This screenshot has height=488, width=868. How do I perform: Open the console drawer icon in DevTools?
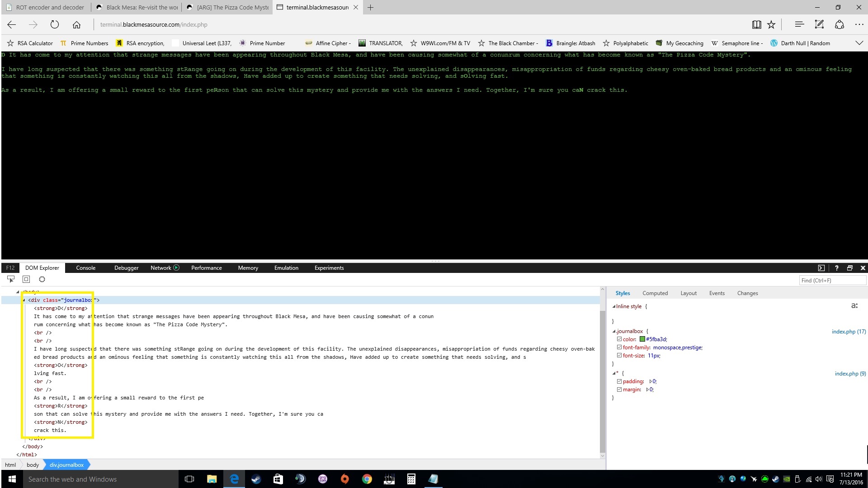821,268
